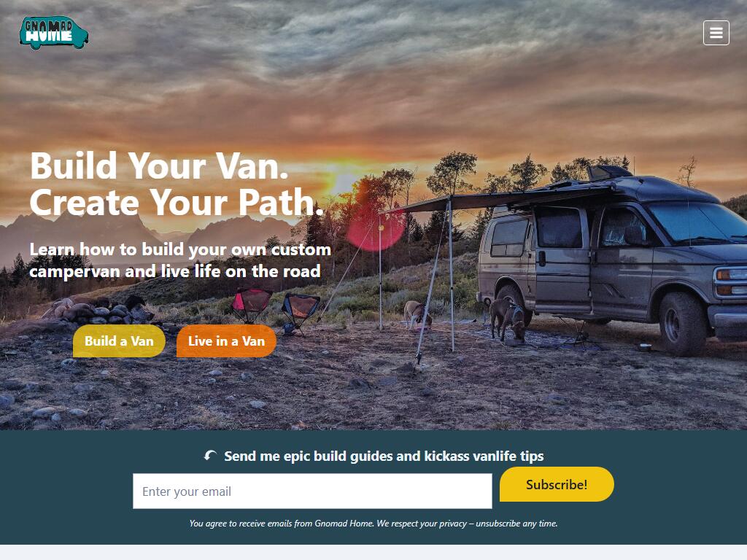
Task: Focus the Enter your email field
Action: tap(312, 491)
